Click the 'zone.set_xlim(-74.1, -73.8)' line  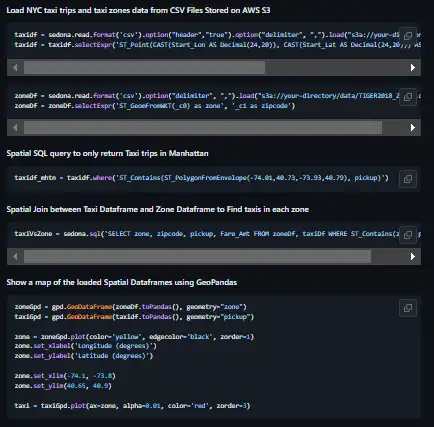(x=65, y=376)
